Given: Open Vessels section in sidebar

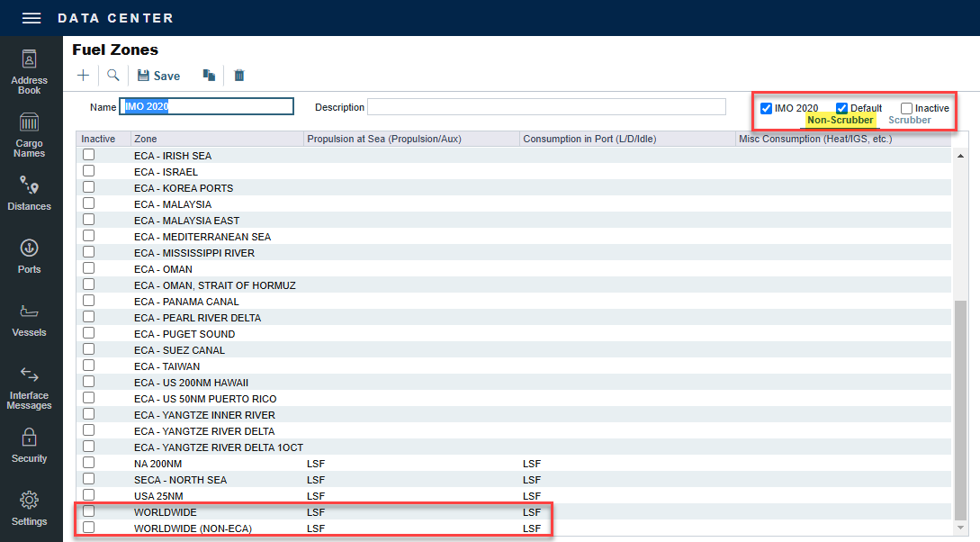Looking at the screenshot, I should [30, 320].
